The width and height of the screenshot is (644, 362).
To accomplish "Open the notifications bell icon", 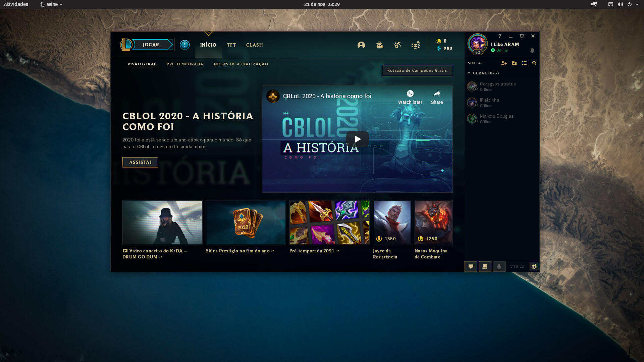I will 532,50.
